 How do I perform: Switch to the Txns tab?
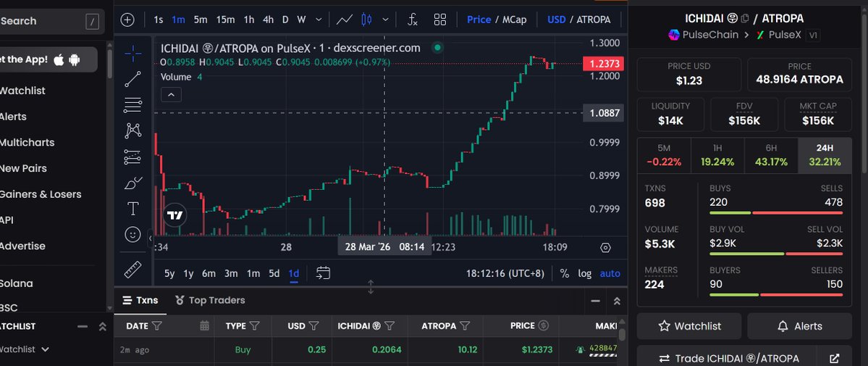140,300
